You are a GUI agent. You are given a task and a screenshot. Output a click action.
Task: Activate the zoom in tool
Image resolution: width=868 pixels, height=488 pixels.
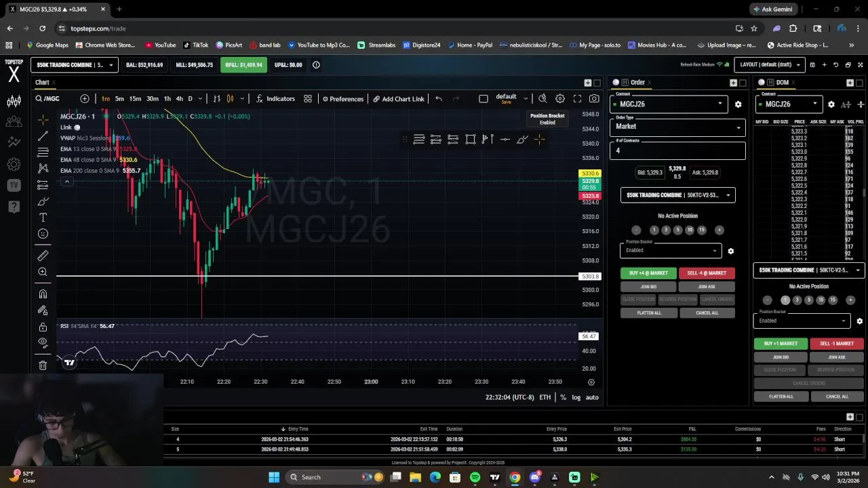43,272
